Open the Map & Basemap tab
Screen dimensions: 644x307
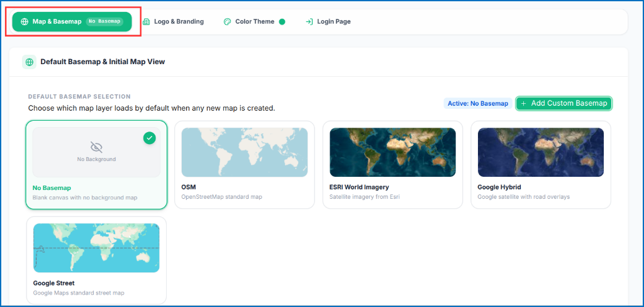(x=72, y=21)
